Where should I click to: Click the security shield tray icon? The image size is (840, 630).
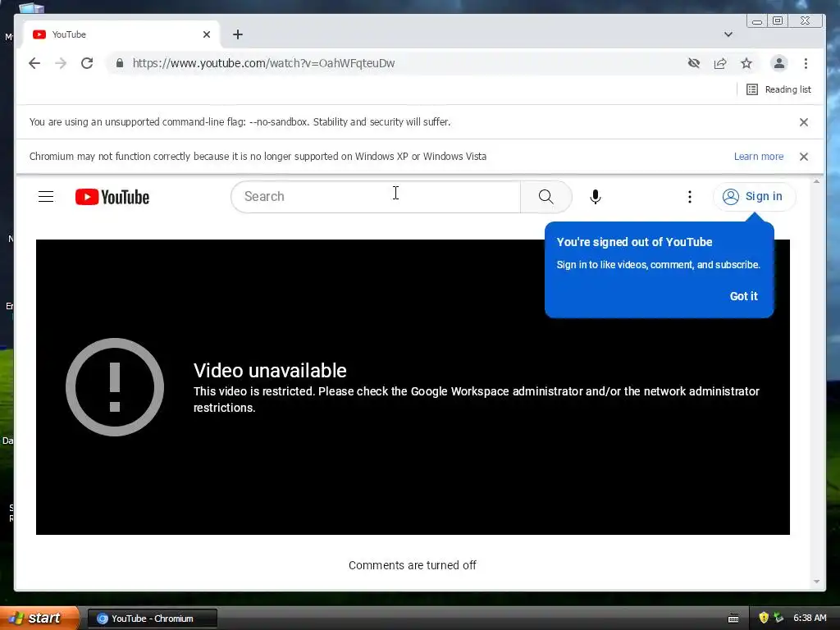(764, 619)
